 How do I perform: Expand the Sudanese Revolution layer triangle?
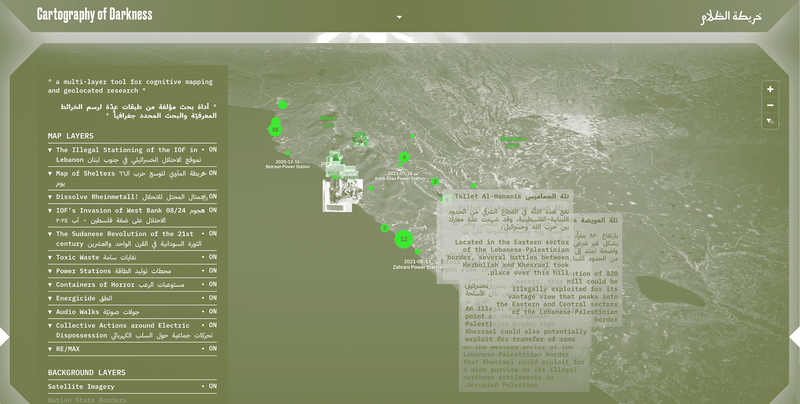50,234
